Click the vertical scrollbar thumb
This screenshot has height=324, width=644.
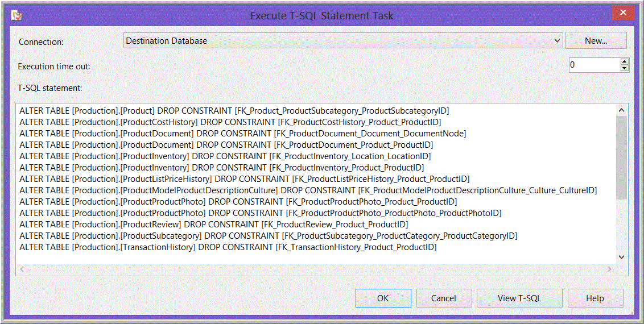click(x=621, y=157)
